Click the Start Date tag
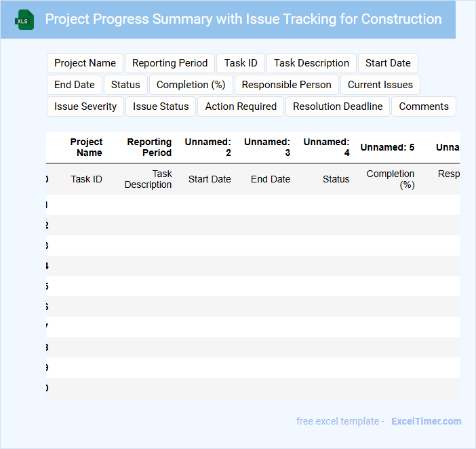This screenshot has width=476, height=449. pos(388,63)
